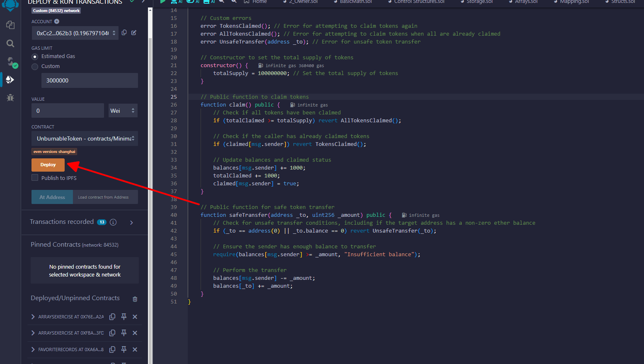Click gas estimate icon beside safeTransfer()
This screenshot has width=644, height=364.
404,215
